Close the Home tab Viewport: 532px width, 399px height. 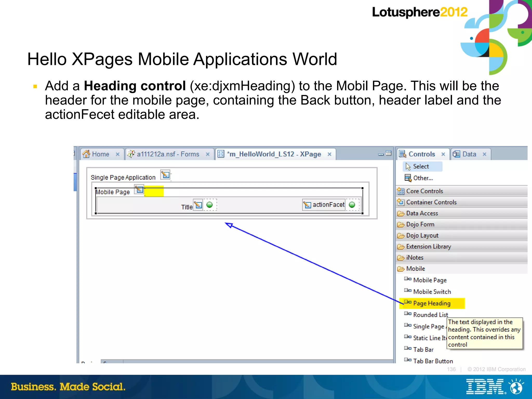click(x=118, y=154)
